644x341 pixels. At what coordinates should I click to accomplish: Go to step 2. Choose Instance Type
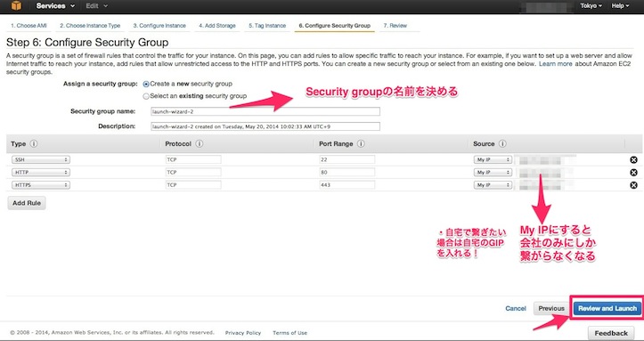tap(90, 26)
